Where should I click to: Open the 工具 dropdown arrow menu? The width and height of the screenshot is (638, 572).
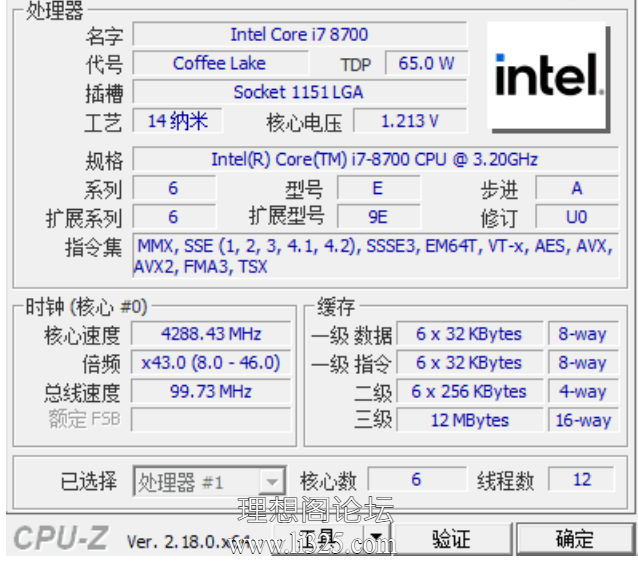pos(376,539)
